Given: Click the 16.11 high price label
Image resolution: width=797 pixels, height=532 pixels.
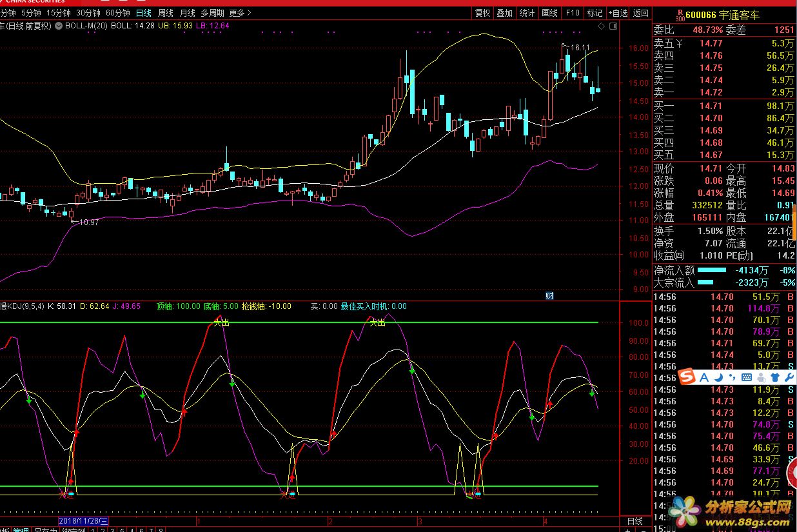Looking at the screenshot, I should click(580, 47).
